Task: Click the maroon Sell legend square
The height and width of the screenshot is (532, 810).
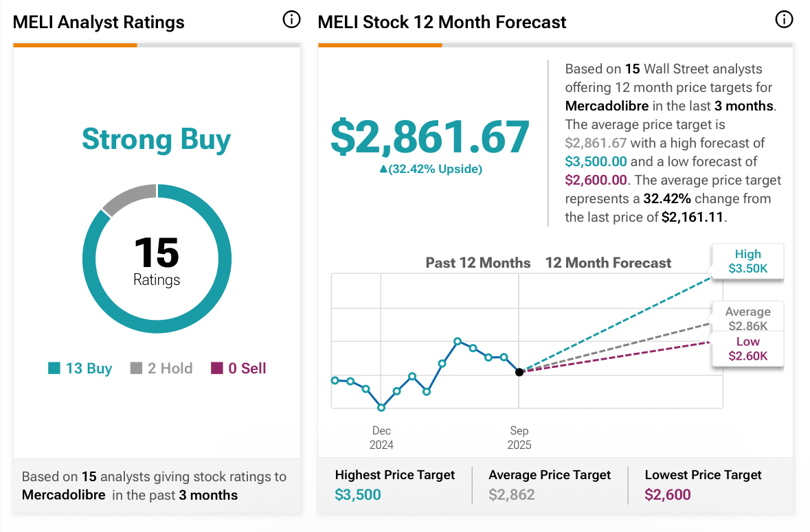Action: point(217,369)
